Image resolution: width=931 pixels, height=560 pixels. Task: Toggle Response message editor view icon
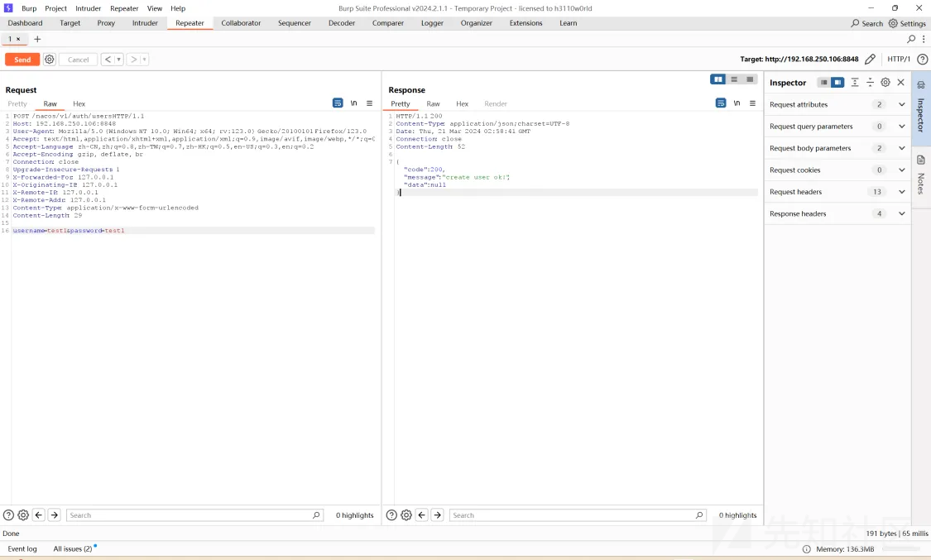pyautogui.click(x=721, y=103)
